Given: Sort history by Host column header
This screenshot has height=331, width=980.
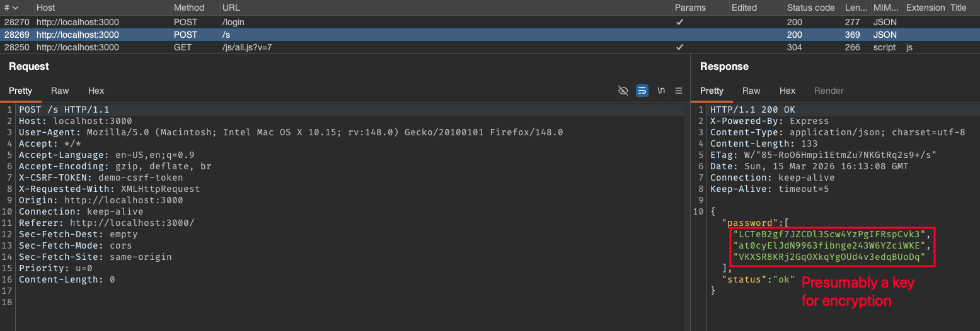Looking at the screenshot, I should [45, 8].
